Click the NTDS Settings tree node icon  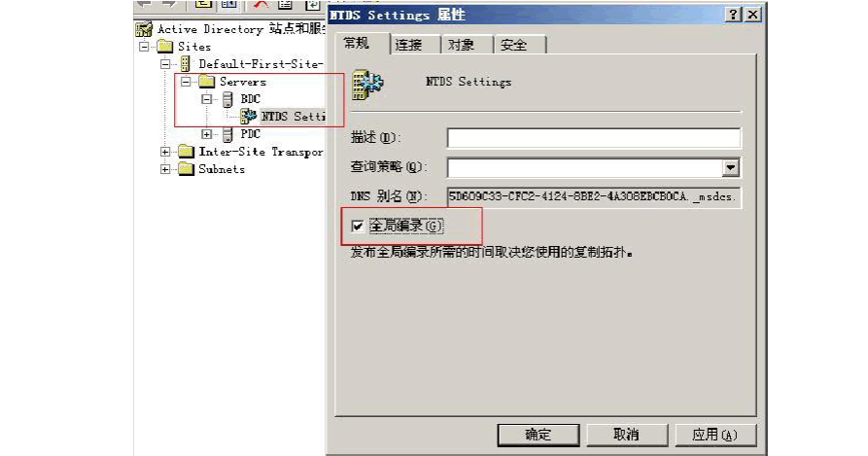point(249,117)
